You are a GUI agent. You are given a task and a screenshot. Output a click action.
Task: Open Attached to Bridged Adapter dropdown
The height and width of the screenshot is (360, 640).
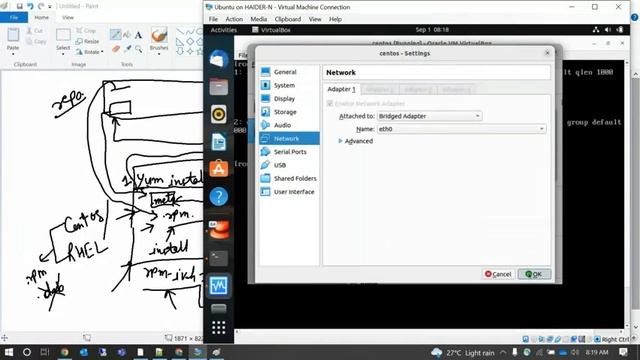[x=429, y=116]
